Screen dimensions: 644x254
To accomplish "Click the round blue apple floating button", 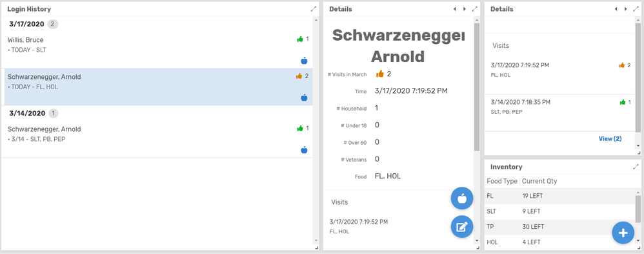I will [462, 198].
